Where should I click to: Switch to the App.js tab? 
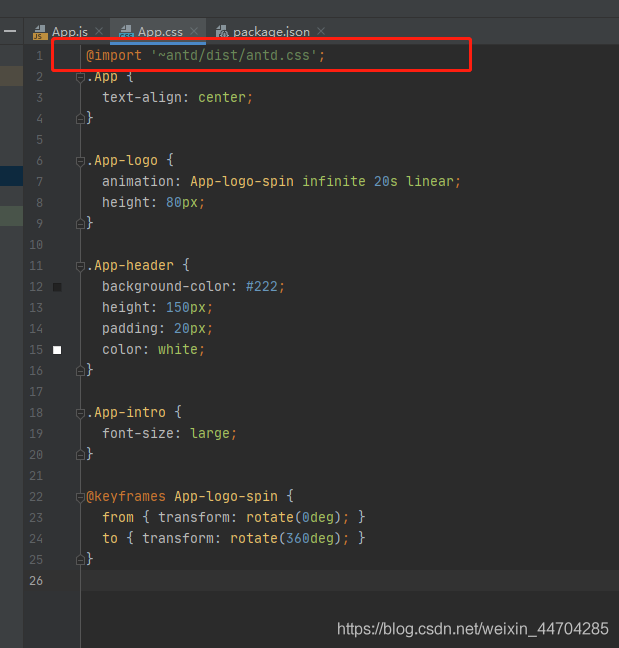point(69,32)
